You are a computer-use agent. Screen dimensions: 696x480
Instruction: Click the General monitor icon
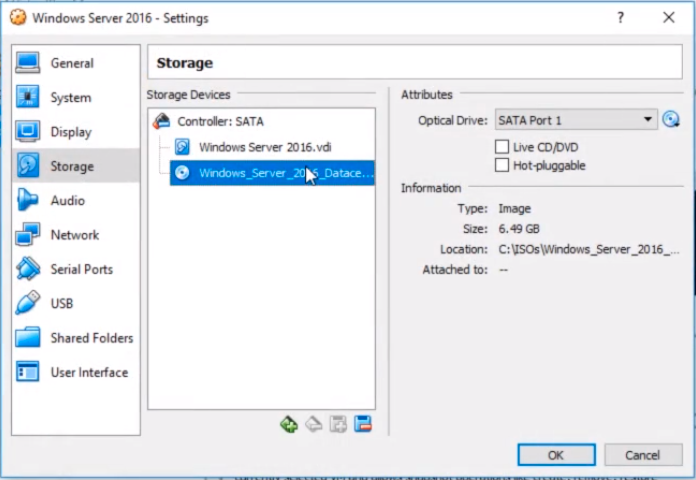point(28,63)
